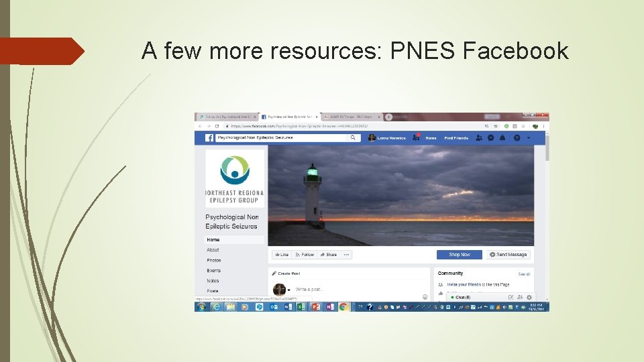The image size is (644, 362).
Task: Open a new browser tab
Action: point(388,117)
